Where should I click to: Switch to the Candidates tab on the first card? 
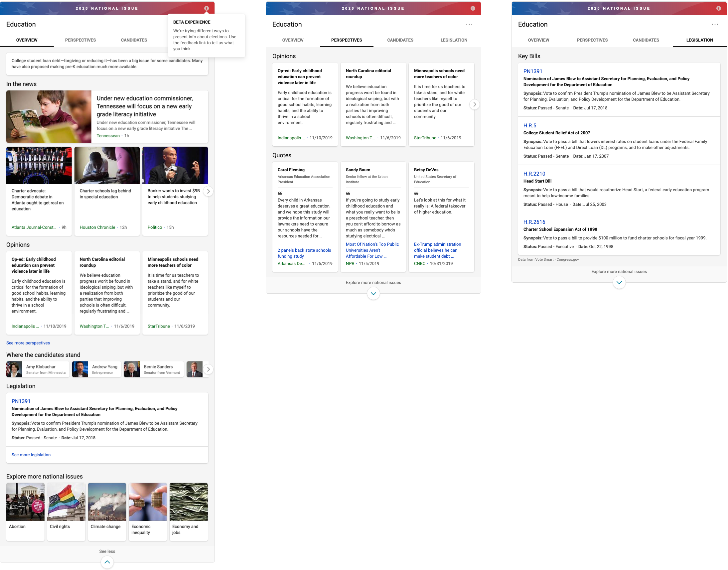[134, 40]
